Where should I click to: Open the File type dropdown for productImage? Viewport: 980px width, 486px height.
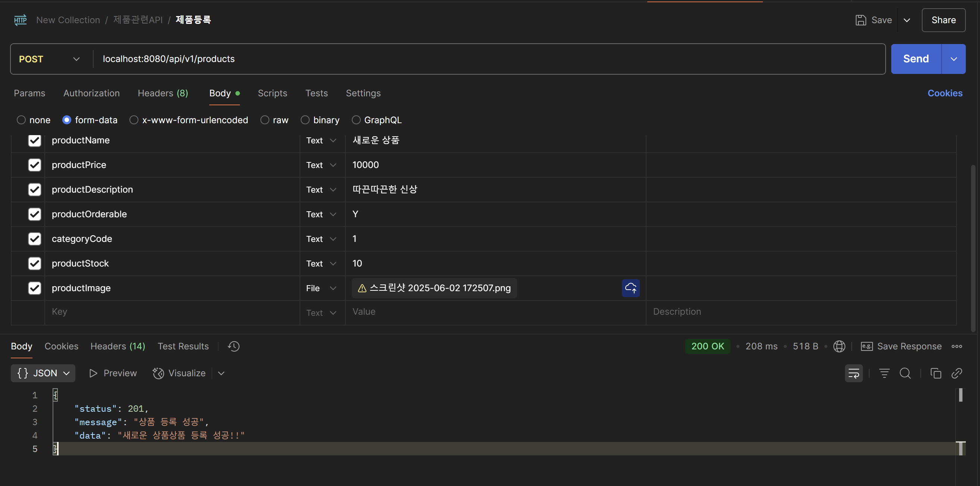322,288
